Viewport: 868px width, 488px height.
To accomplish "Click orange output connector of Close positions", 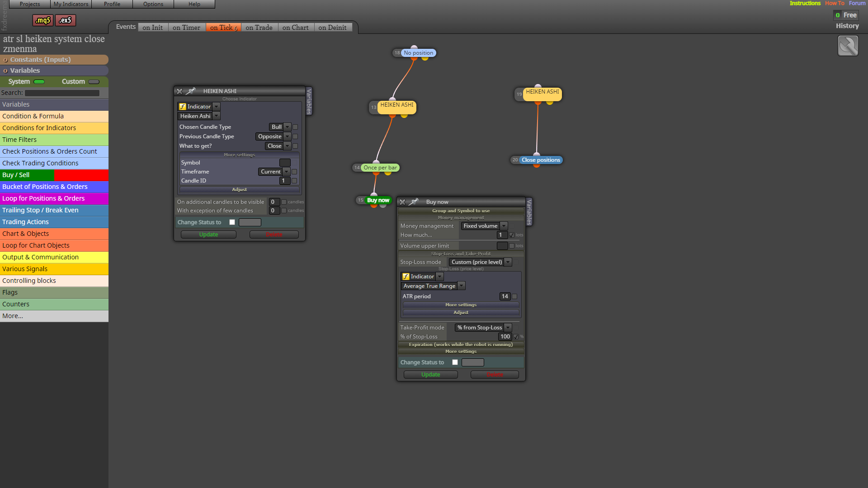I will 537,165.
